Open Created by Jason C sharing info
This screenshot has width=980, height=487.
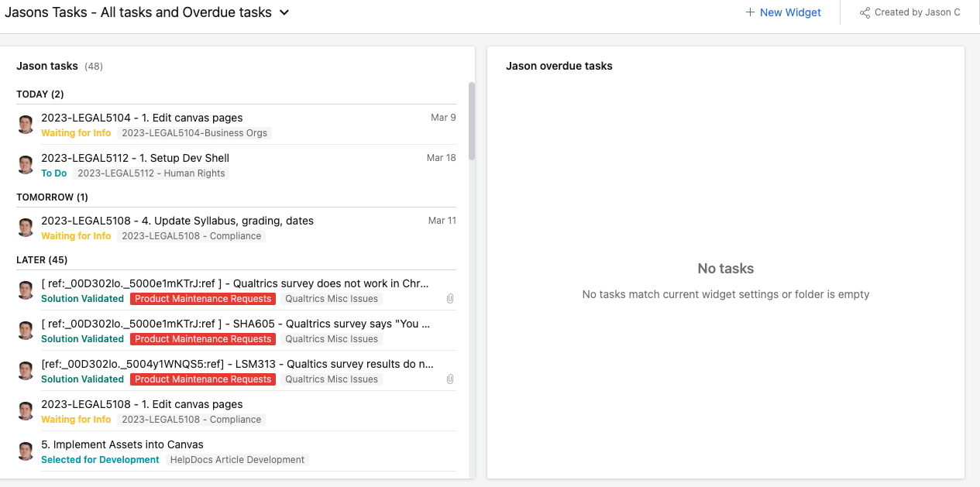coord(910,12)
